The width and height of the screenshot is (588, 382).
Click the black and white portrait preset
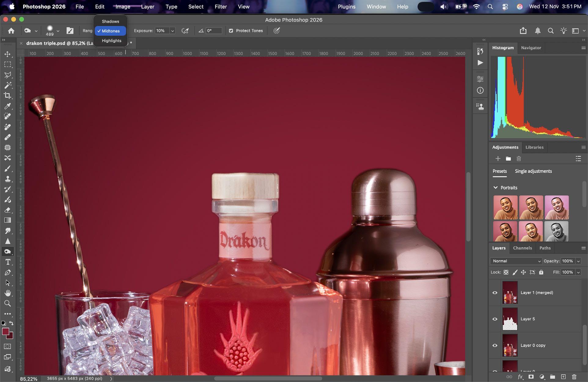[556, 231]
